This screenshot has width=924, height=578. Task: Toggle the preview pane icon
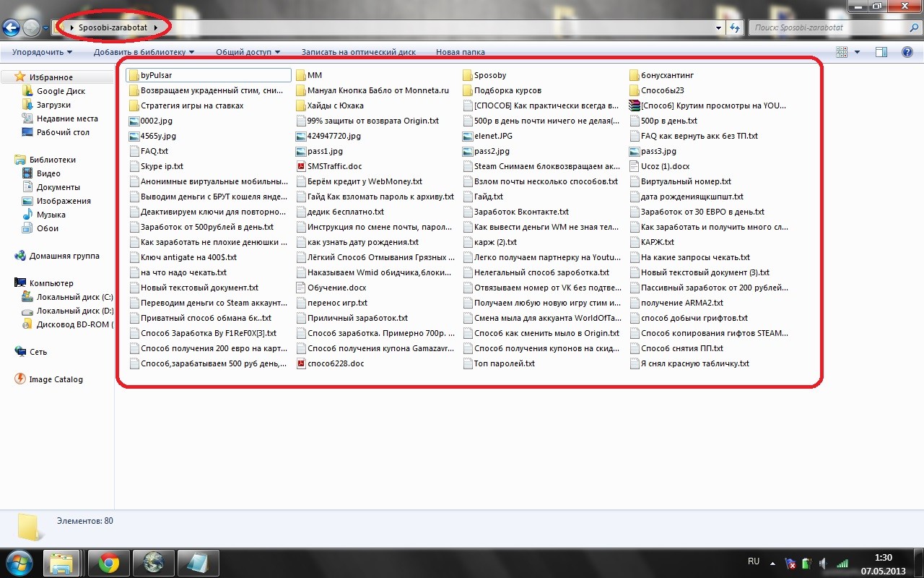pos(881,52)
